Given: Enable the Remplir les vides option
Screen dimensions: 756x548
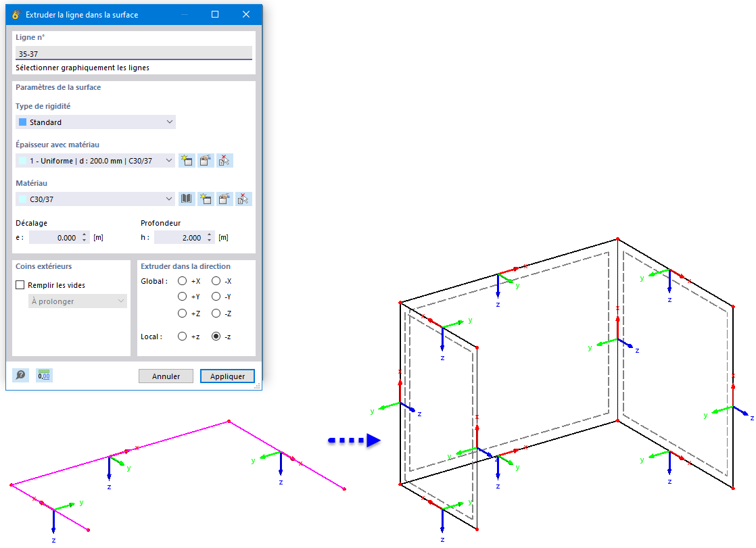Looking at the screenshot, I should [x=20, y=284].
